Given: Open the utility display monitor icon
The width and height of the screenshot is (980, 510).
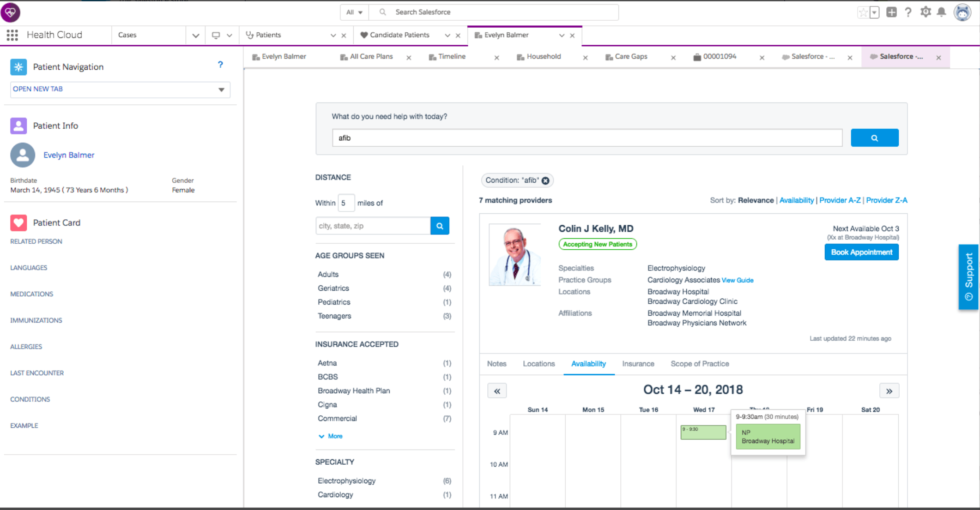Looking at the screenshot, I should coord(216,35).
